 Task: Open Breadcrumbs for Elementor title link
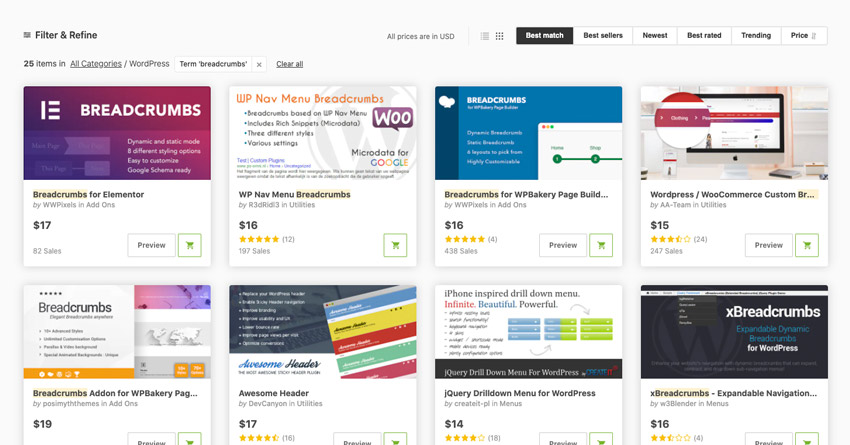(88, 195)
